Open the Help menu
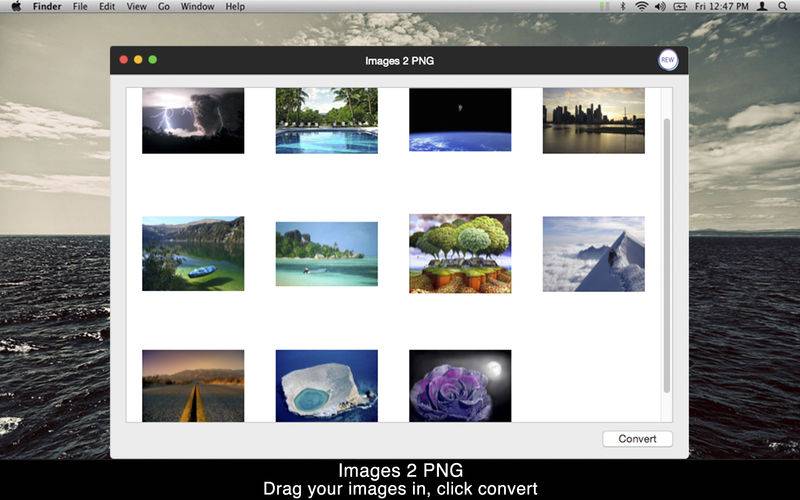This screenshot has width=800, height=500. [x=235, y=7]
